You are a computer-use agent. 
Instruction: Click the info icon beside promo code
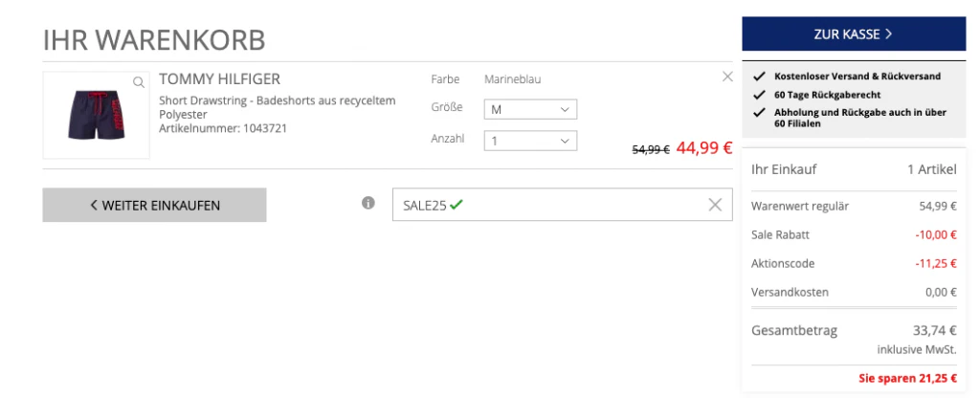click(x=368, y=203)
